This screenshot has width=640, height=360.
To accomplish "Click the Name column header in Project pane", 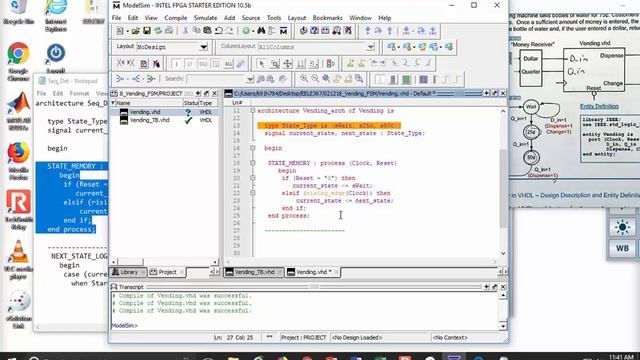I will point(147,103).
